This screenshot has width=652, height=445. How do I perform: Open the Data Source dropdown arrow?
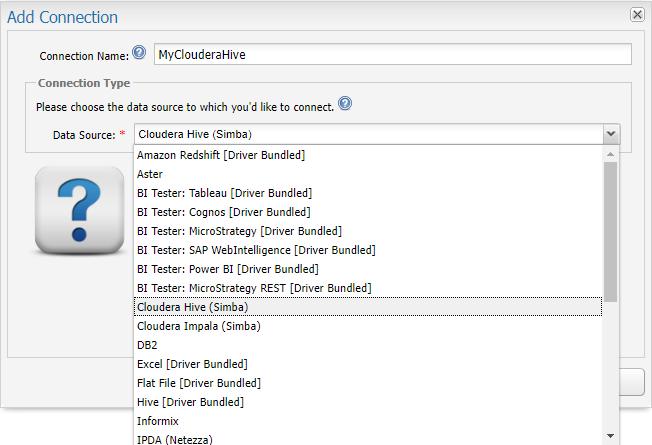(x=611, y=134)
